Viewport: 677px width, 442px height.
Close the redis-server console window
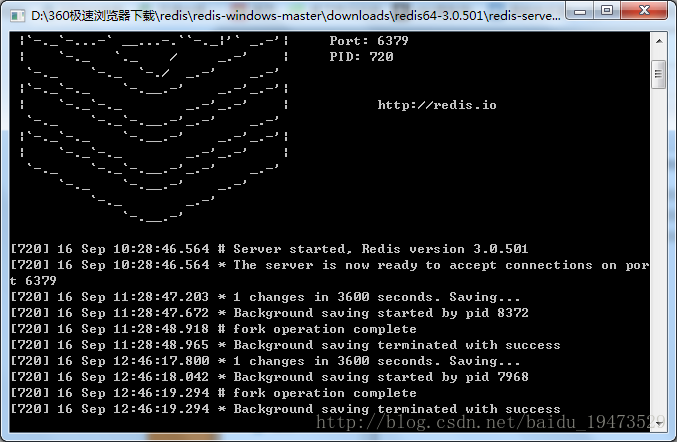click(x=644, y=10)
